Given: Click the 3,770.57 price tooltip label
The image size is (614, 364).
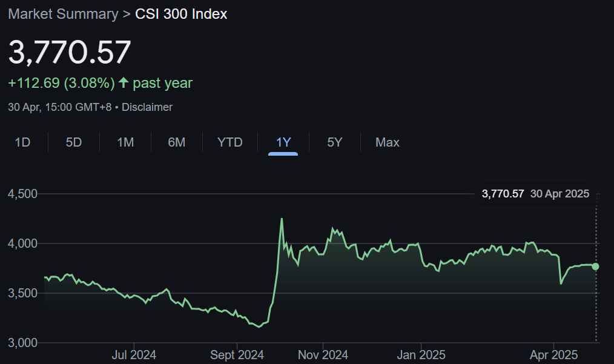Looking at the screenshot, I should point(503,193).
